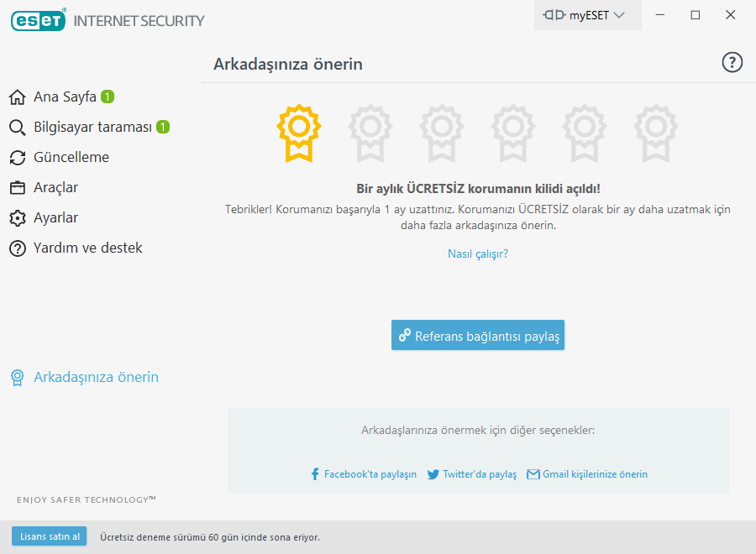Go to Bilgisayar taraması section
The width and height of the screenshot is (756, 554).
pyautogui.click(x=92, y=128)
